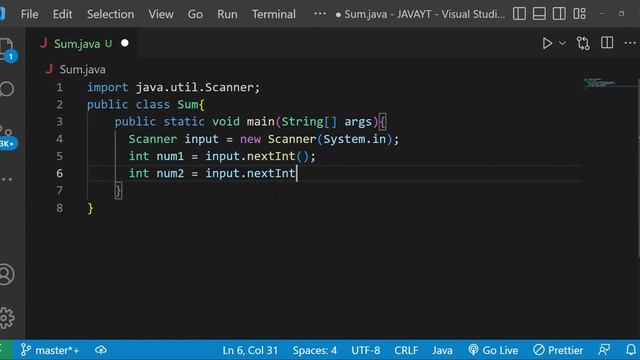Click 'num1' variable on line 5
This screenshot has height=360, width=640.
coord(170,156)
